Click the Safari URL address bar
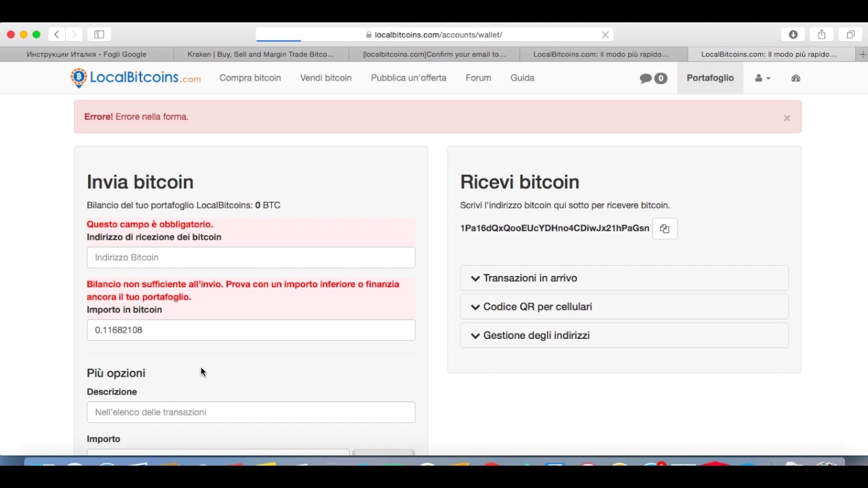This screenshot has width=868, height=488. click(x=434, y=35)
